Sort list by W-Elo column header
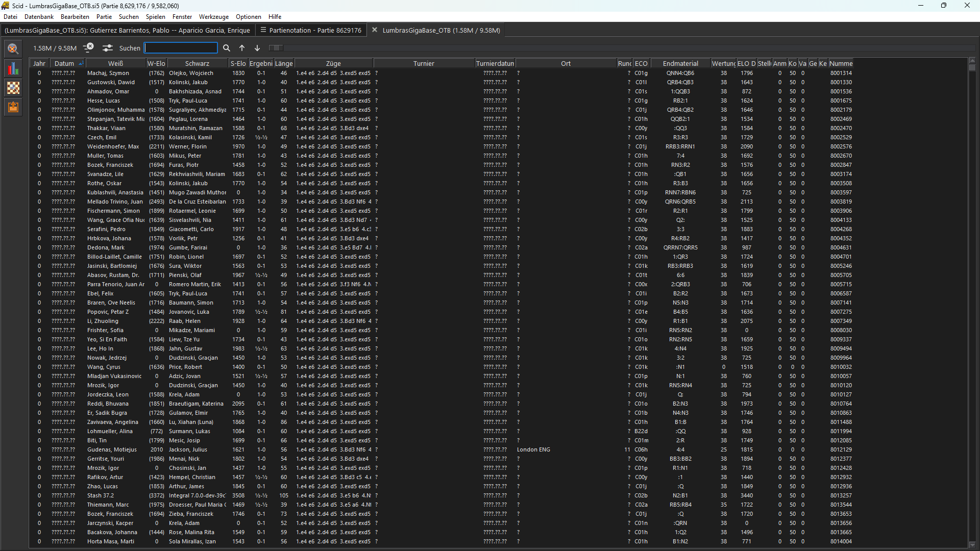 click(x=156, y=63)
